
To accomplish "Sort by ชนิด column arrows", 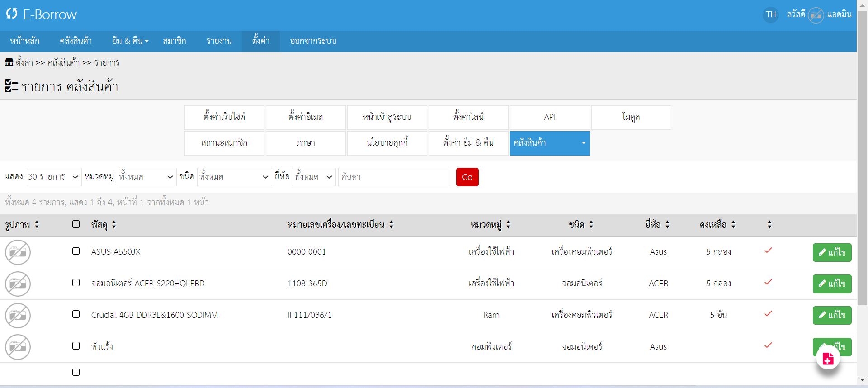I will click(591, 224).
